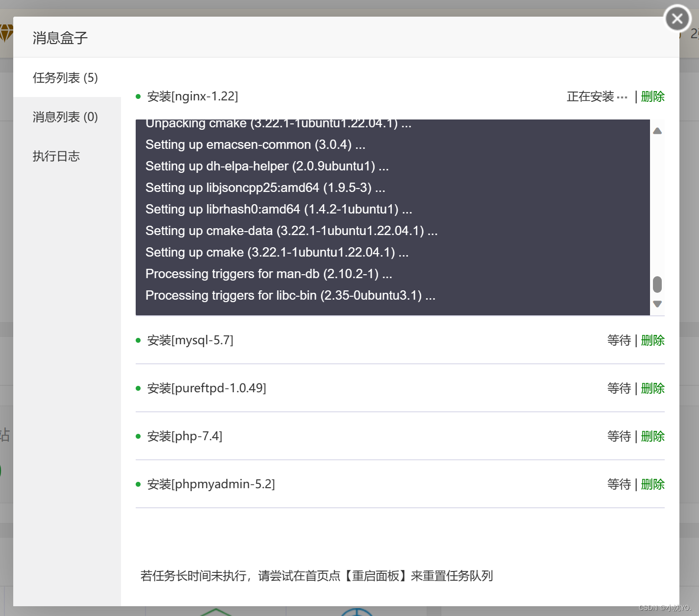The height and width of the screenshot is (616, 699).
Task: Click the log scrollbar down arrow
Action: pyautogui.click(x=657, y=304)
